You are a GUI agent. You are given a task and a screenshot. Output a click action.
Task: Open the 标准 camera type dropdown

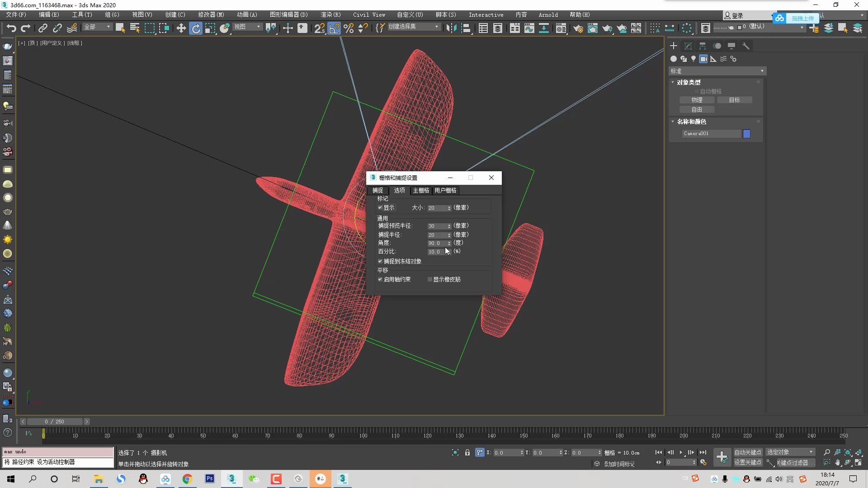coord(717,71)
